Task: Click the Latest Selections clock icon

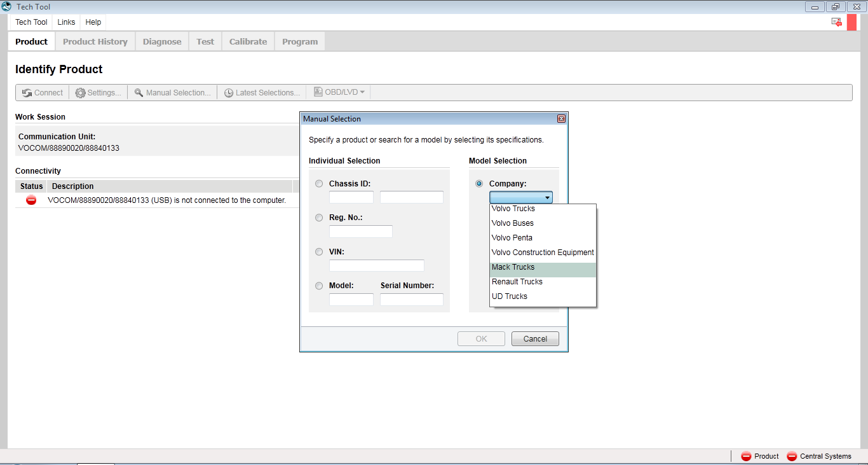Action: pos(229,93)
